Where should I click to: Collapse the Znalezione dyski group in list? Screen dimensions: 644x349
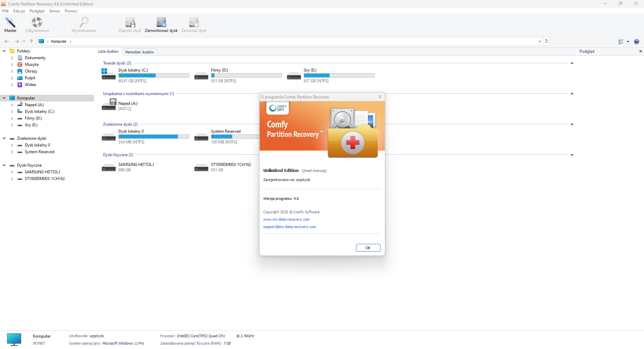[572, 124]
